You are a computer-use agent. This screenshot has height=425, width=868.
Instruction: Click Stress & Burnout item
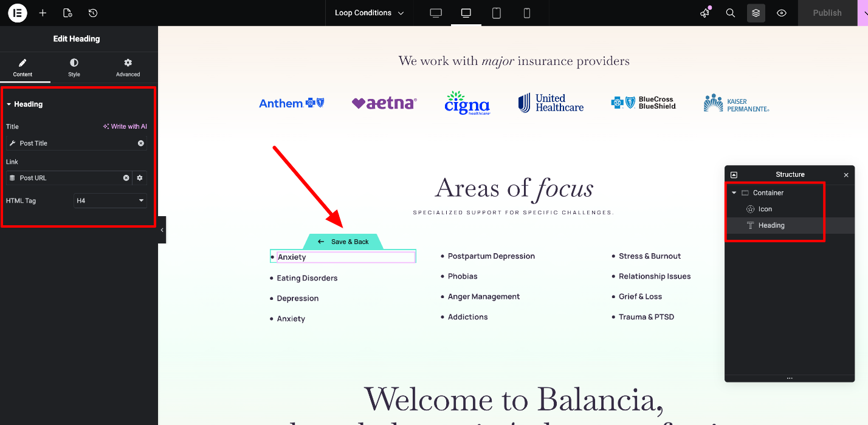(650, 256)
